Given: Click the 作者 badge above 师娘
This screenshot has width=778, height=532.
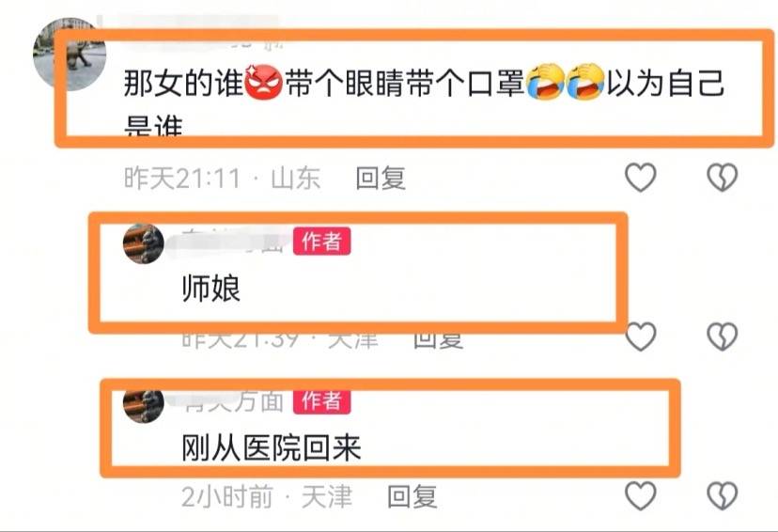Looking at the screenshot, I should coord(321,242).
